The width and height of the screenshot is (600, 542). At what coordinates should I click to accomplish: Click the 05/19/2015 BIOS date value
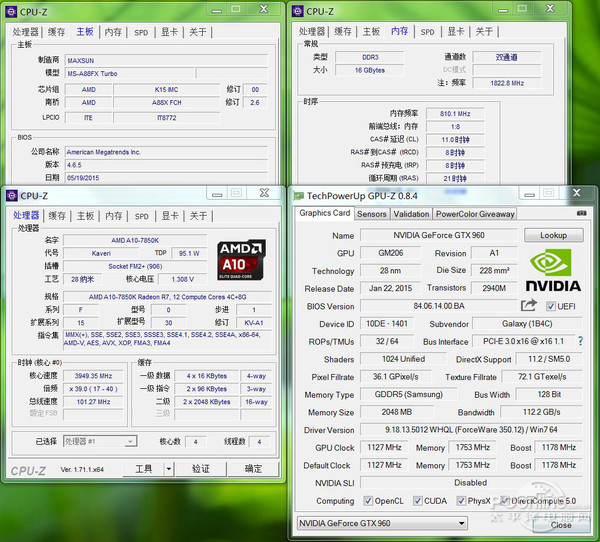point(166,178)
